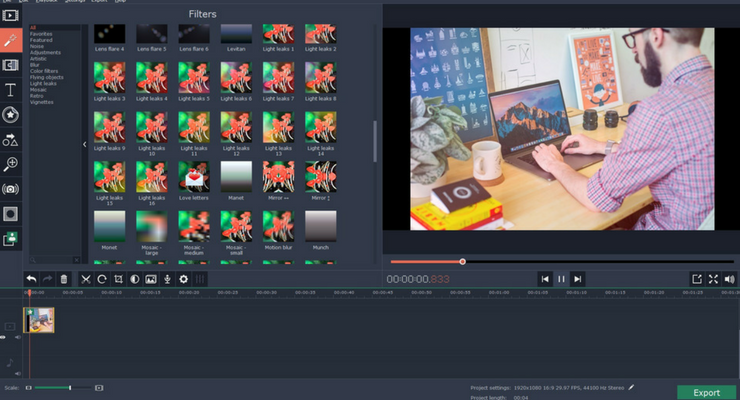Click the Undo arrow in timeline toolbar
The height and width of the screenshot is (400, 740).
32,279
